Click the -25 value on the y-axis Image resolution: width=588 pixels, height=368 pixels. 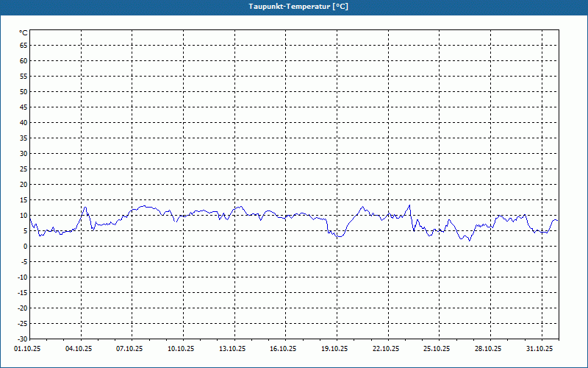(x=23, y=324)
